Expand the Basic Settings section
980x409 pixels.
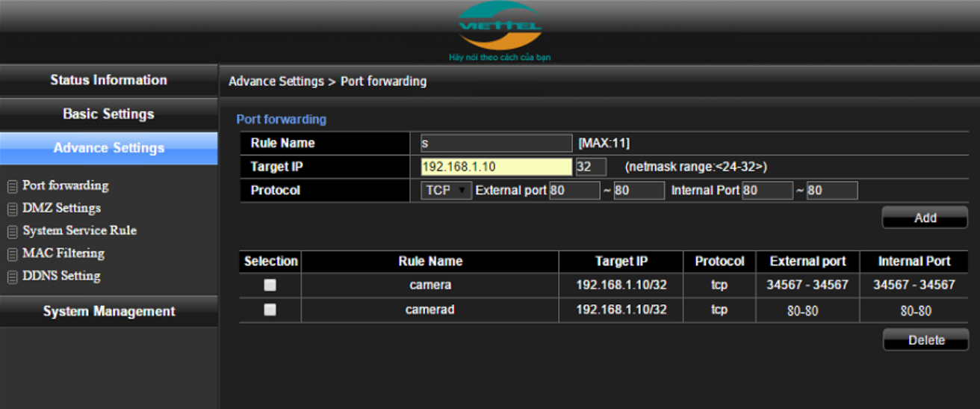(x=108, y=114)
